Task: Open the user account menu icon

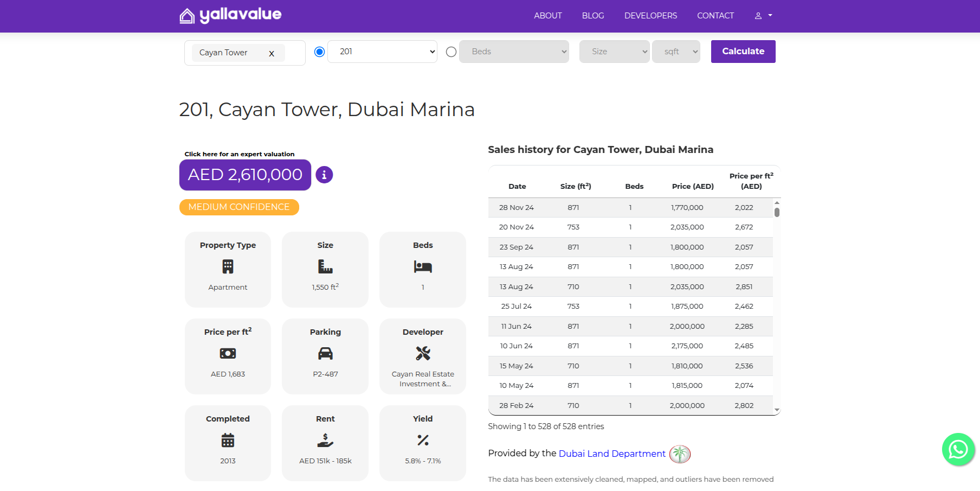Action: point(758,16)
